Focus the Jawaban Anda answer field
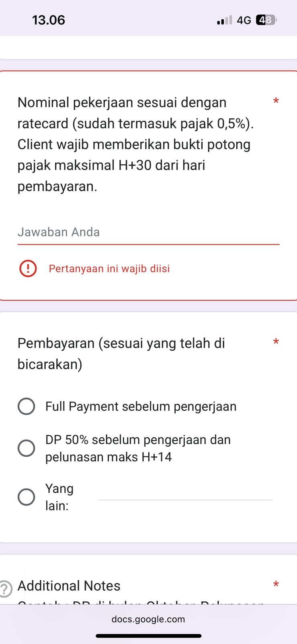 point(148,232)
